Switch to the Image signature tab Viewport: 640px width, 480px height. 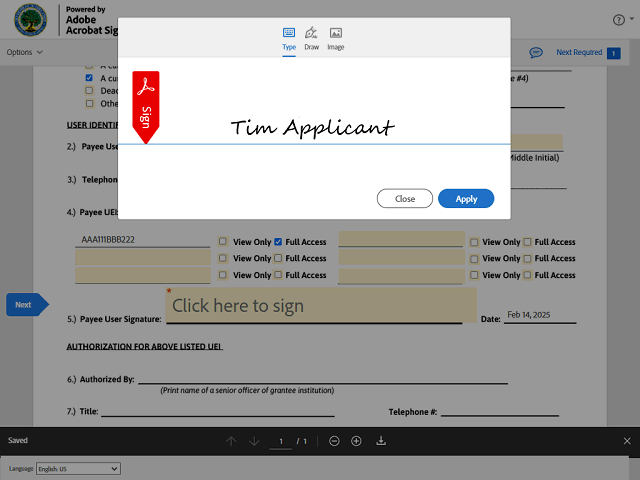pyautogui.click(x=336, y=40)
